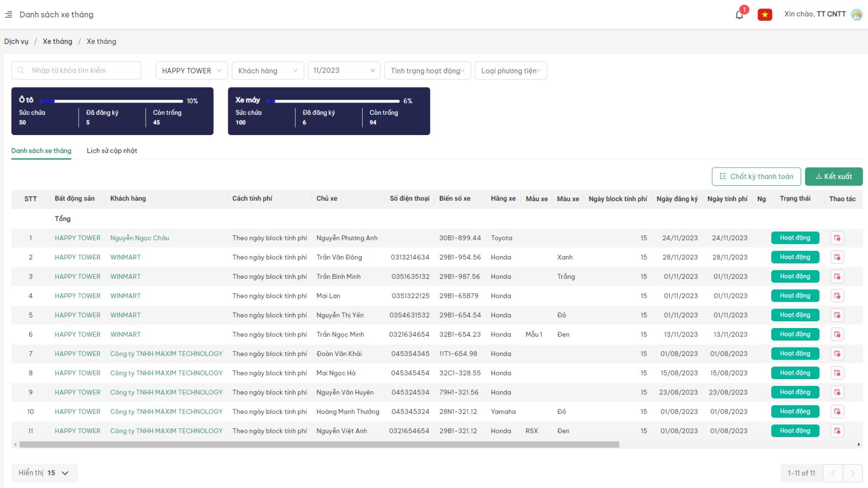Open MAXIM TECHNOLOGY link in row 7
This screenshot has width=868, height=488.
[x=166, y=354]
